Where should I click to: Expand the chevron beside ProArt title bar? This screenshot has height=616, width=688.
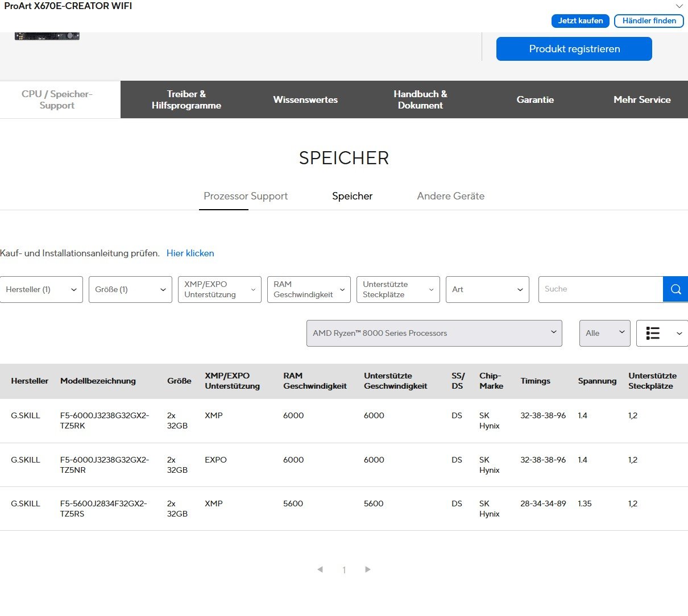click(x=679, y=6)
